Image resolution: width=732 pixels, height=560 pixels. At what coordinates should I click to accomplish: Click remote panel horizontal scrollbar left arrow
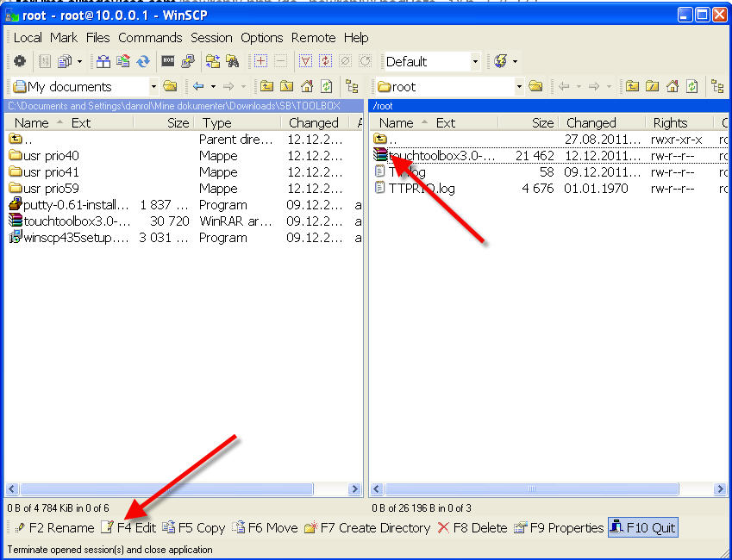pos(377,489)
